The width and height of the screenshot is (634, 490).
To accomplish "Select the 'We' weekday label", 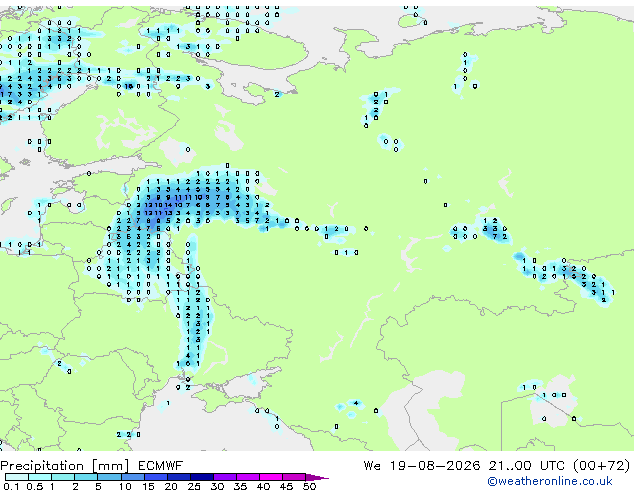I will click(372, 466).
